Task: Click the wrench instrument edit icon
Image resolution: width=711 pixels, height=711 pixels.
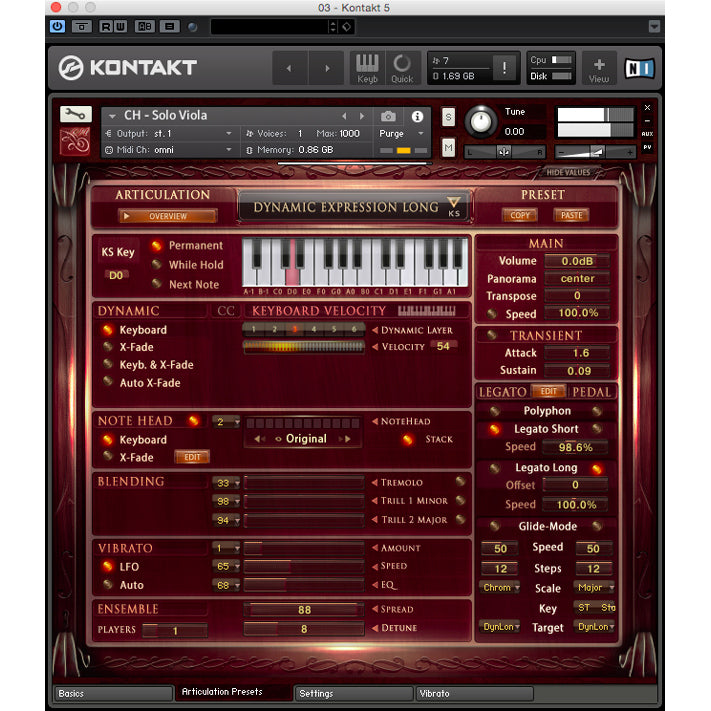Action: click(x=75, y=114)
